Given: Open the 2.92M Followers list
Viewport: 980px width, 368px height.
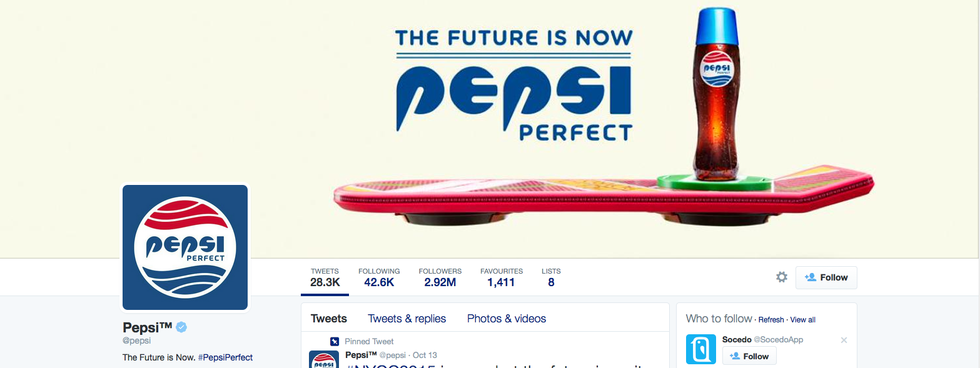Looking at the screenshot, I should pyautogui.click(x=440, y=277).
